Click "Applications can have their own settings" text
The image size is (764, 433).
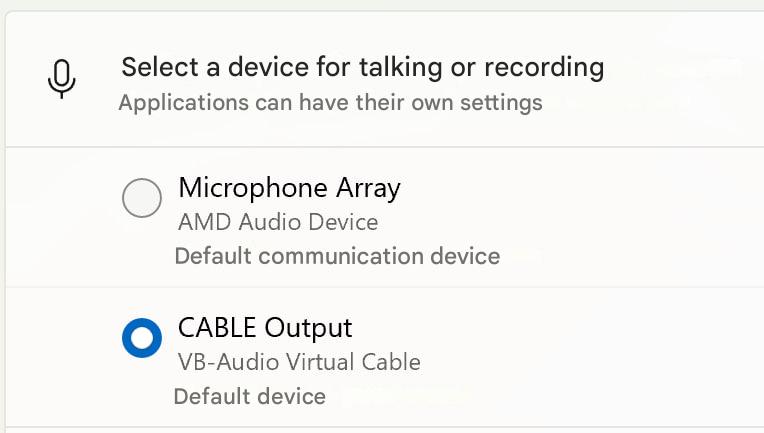pos(330,102)
